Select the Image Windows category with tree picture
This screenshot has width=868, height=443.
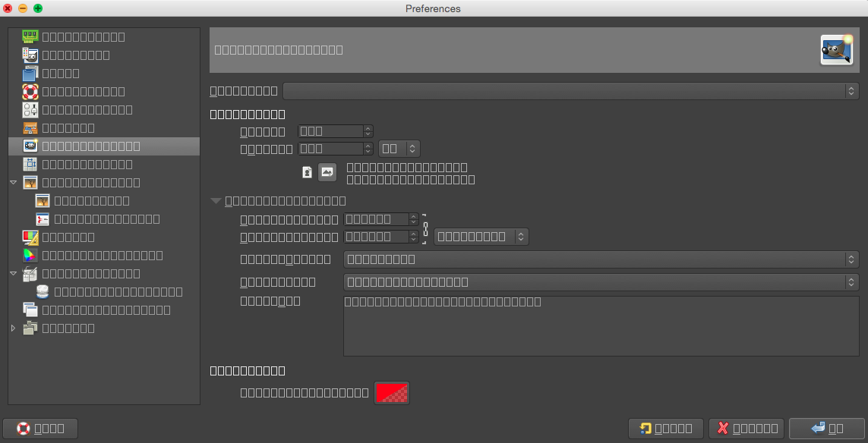tap(104, 183)
